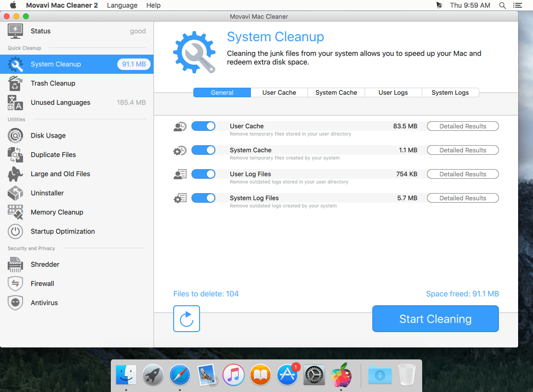Open iBooks from the dock
Viewport: 533px width, 392px height.
261,375
